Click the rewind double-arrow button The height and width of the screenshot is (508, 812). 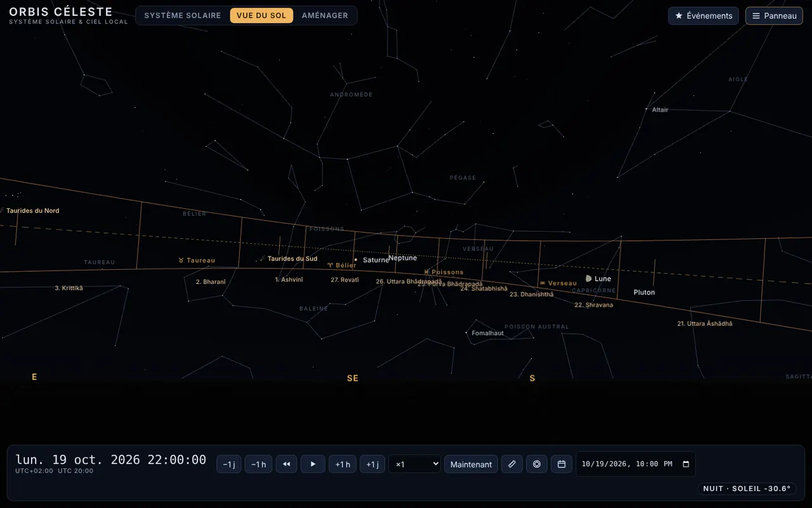tap(286, 464)
